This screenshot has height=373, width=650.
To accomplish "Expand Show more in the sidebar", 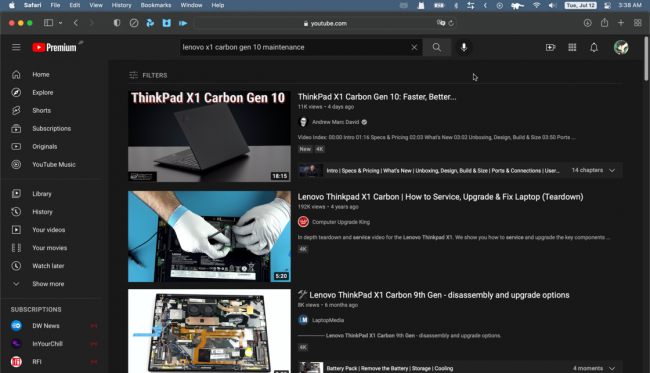I will (48, 284).
